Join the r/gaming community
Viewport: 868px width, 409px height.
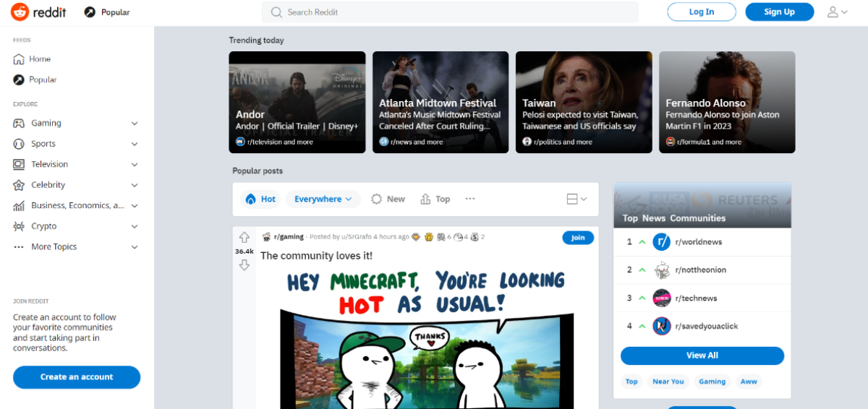578,238
